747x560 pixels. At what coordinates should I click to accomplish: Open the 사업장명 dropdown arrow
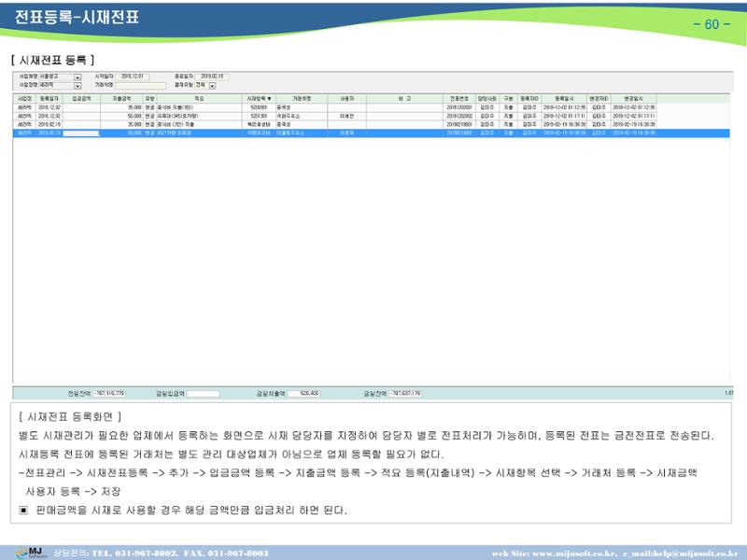[x=78, y=86]
